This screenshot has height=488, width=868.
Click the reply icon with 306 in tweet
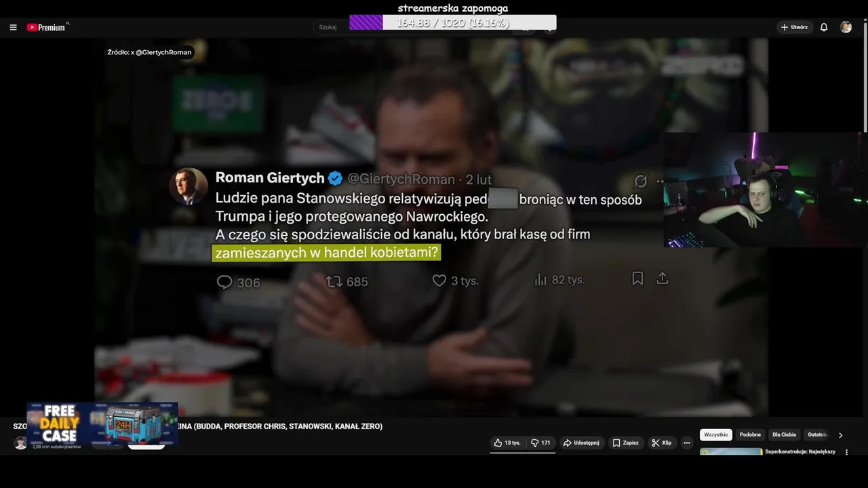coord(224,282)
